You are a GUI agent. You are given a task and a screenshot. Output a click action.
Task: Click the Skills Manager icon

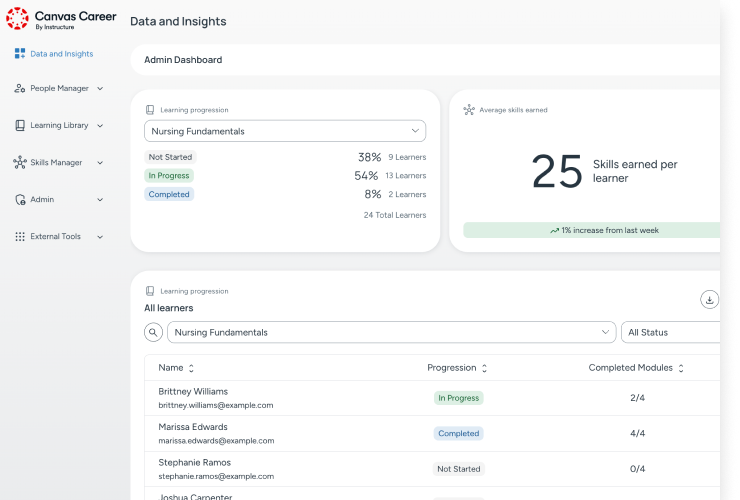(20, 163)
